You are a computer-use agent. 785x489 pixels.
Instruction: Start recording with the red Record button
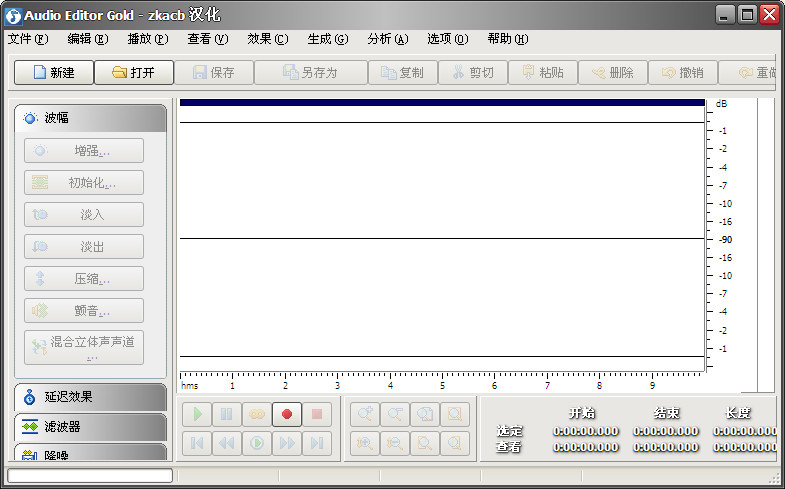(x=287, y=414)
